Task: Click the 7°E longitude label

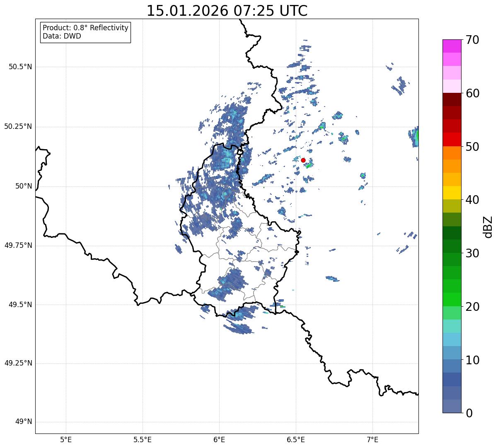Action: (x=373, y=439)
